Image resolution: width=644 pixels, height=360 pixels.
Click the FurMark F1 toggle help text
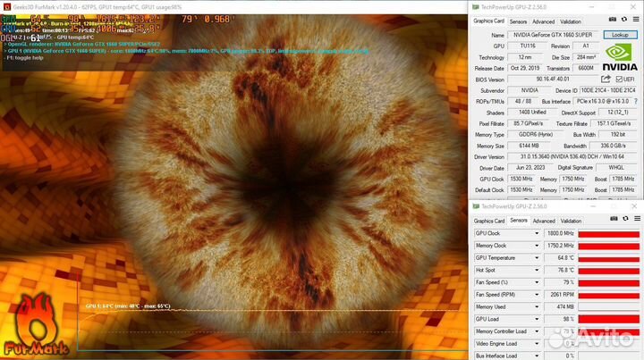(x=25, y=58)
